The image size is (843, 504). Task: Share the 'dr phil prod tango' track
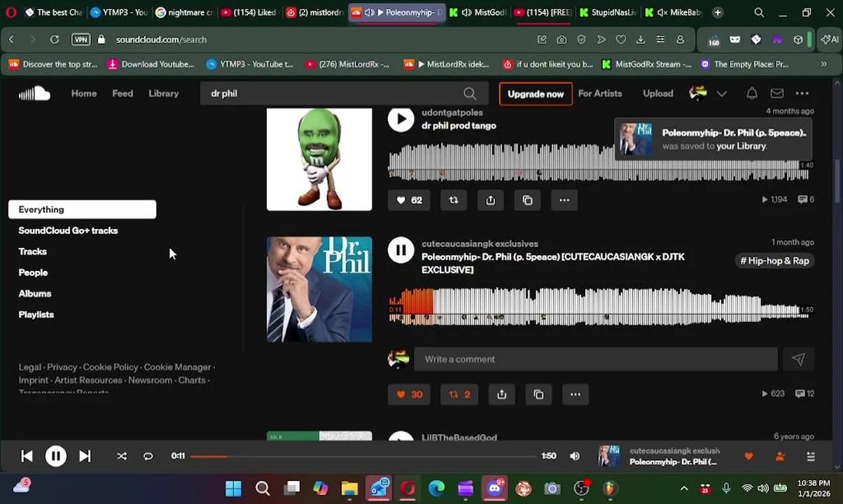point(491,200)
